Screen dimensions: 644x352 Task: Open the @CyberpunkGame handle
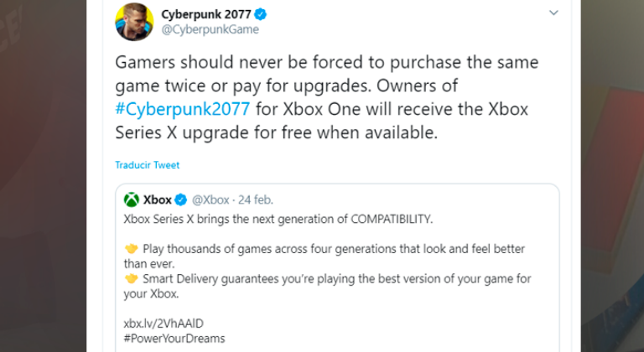210,29
